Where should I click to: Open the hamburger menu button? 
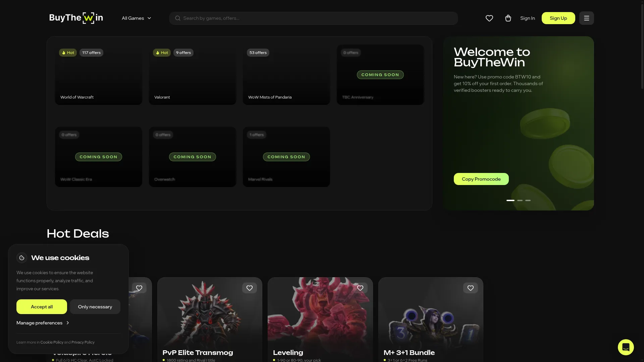pos(587,18)
